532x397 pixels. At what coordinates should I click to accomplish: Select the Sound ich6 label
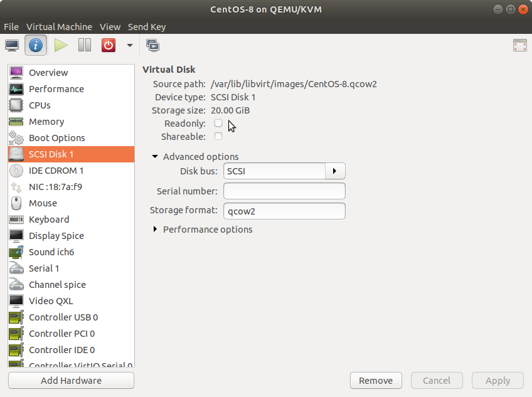[51, 251]
